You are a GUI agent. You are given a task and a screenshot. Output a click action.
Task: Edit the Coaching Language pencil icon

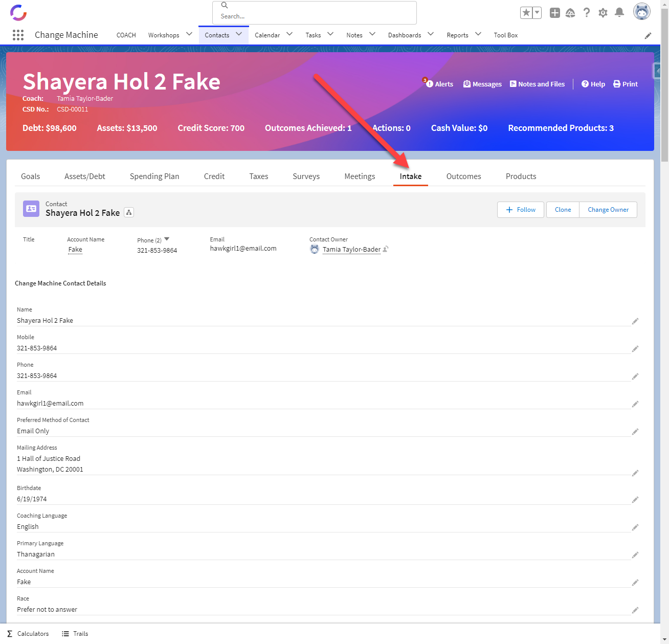click(x=635, y=527)
